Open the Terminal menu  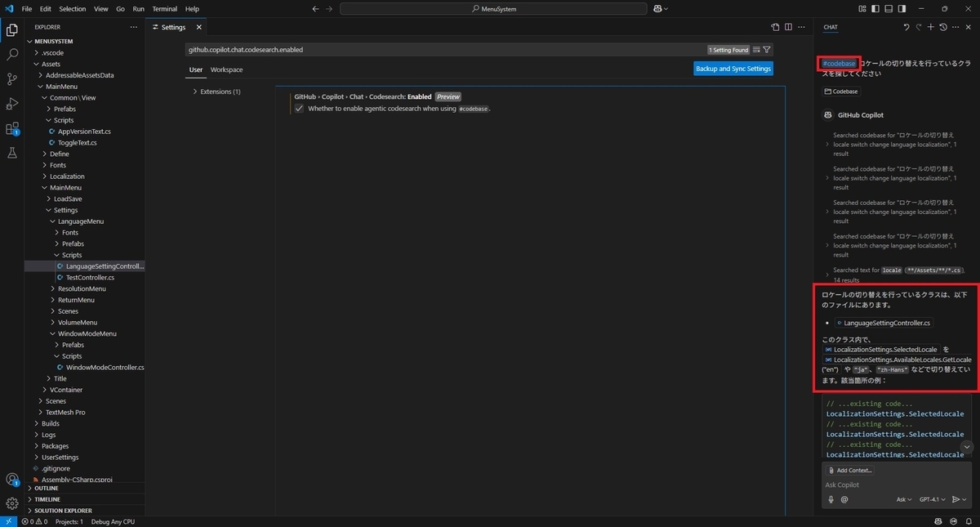click(164, 8)
